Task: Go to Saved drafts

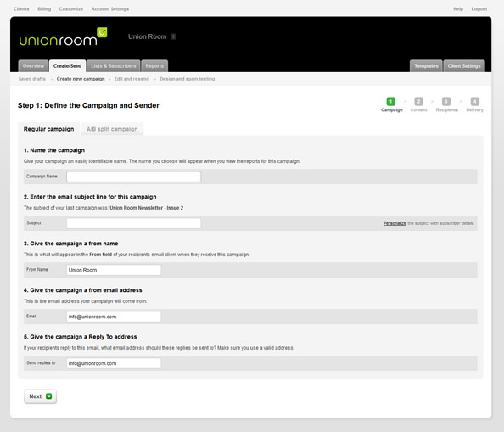Action: click(x=32, y=79)
